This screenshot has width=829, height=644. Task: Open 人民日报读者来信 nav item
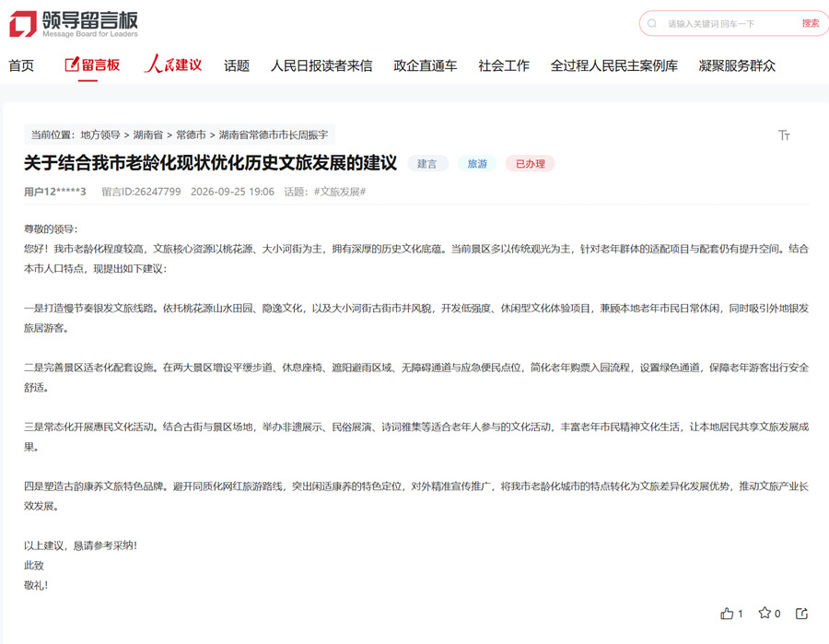pyautogui.click(x=321, y=65)
